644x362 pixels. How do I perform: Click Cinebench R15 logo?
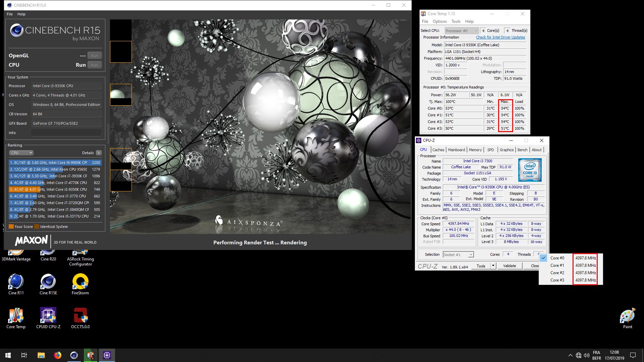click(x=55, y=32)
